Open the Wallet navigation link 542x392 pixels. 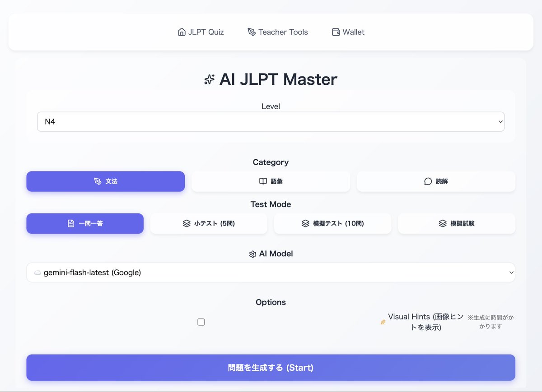pos(348,32)
